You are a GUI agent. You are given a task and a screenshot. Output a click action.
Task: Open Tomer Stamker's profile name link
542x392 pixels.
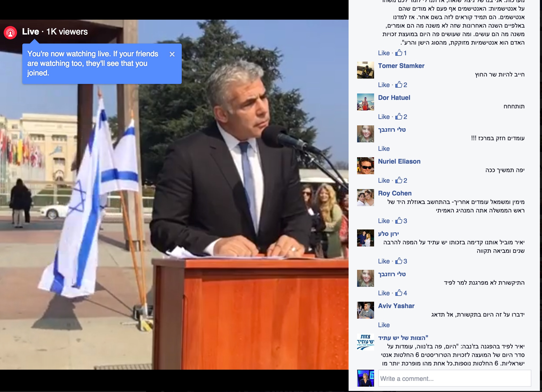coord(401,66)
